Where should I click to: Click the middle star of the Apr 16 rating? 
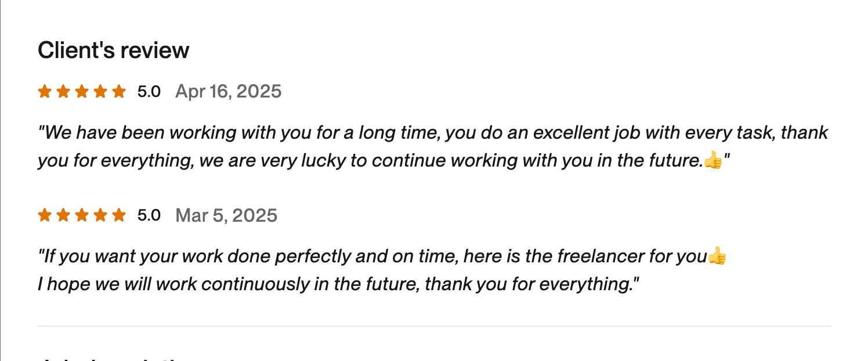point(82,92)
